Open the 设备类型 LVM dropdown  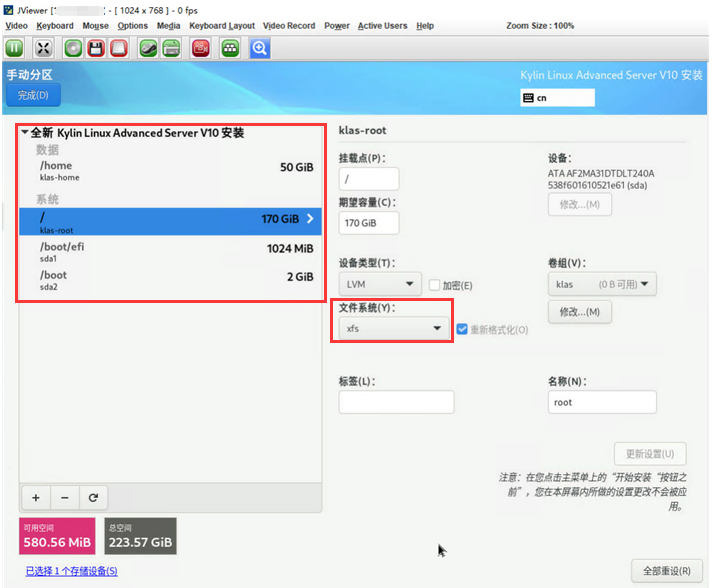tap(380, 284)
